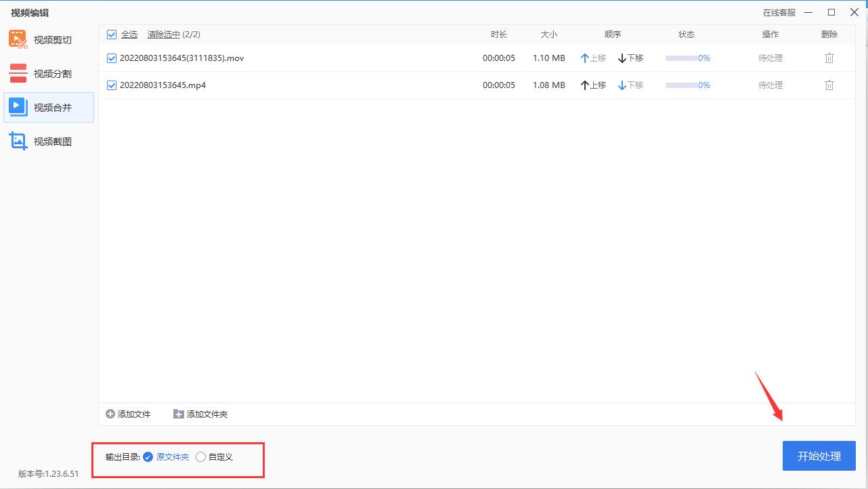Delete the .mp4 file with trash icon
Viewport: 868px width, 489px height.
pos(829,85)
